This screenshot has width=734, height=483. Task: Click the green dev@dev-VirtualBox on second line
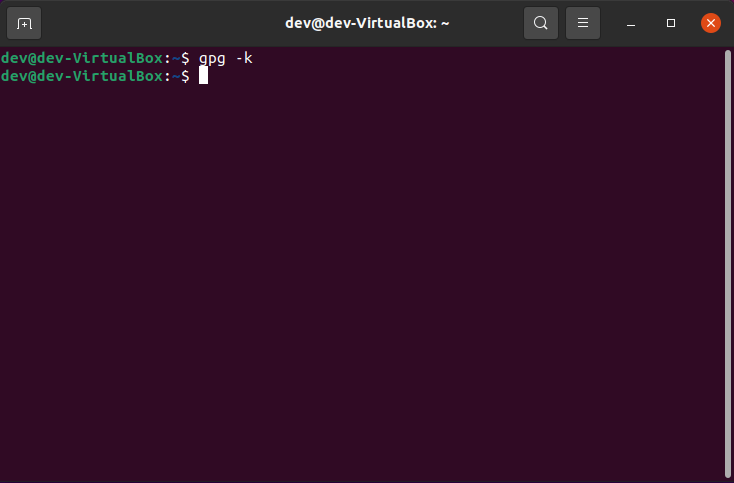click(x=81, y=76)
